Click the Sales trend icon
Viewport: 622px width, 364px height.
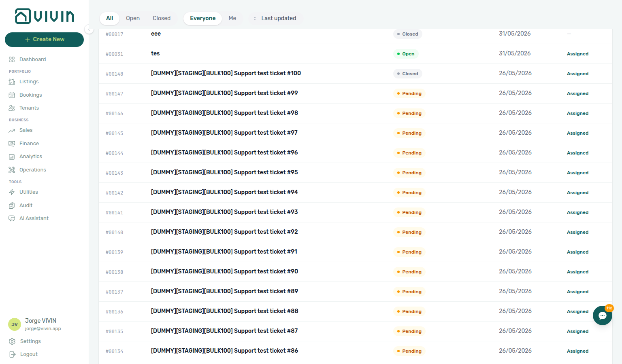(12, 130)
